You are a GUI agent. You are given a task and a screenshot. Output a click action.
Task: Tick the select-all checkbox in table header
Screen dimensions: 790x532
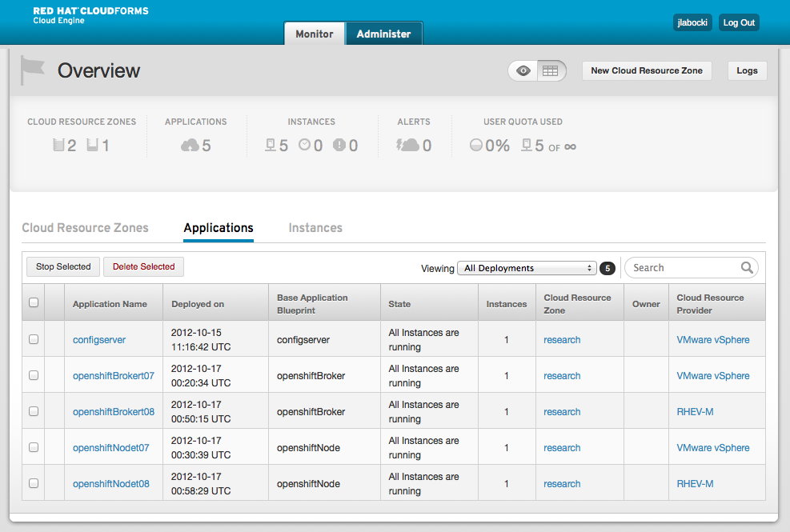[x=34, y=302]
